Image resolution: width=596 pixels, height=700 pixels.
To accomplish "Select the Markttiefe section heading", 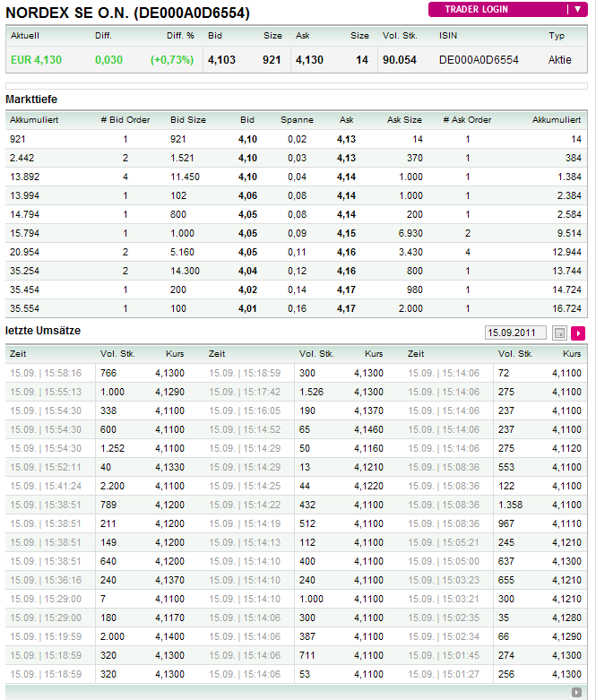I will (31, 99).
